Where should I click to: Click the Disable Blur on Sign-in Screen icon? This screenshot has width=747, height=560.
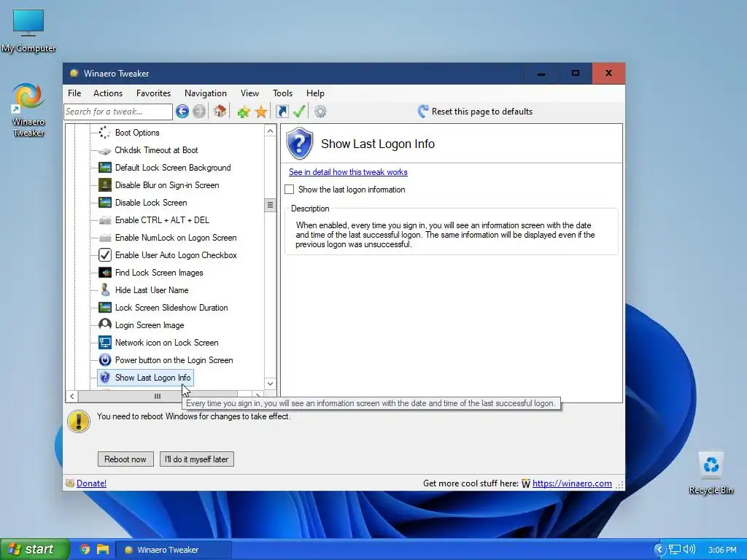coord(105,185)
